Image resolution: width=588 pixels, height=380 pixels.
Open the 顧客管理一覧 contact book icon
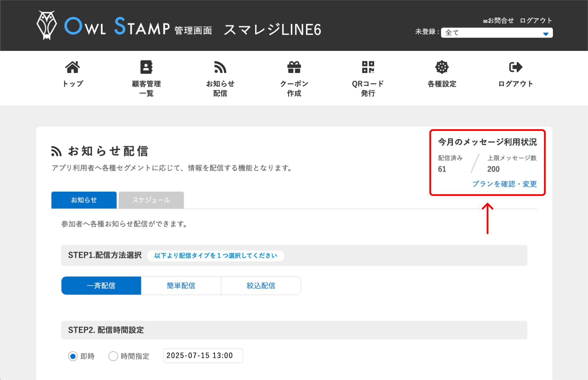point(146,67)
